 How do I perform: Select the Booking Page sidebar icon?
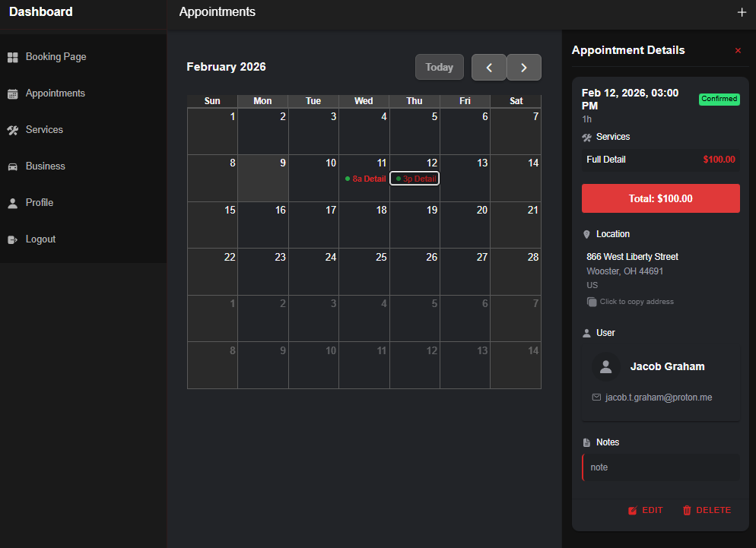click(13, 56)
